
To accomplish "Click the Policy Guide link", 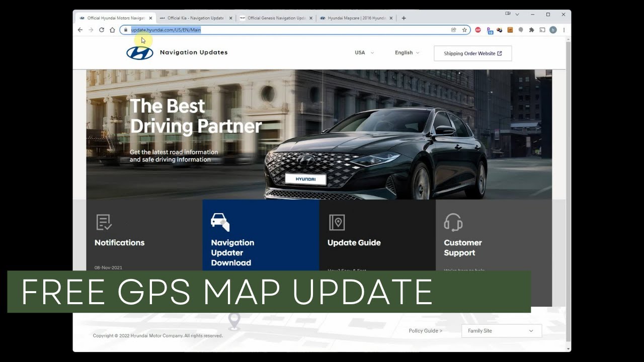I will [426, 331].
